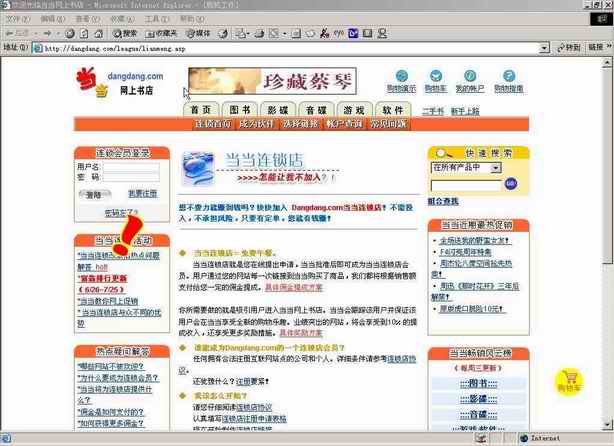Go back with the browser Back arrow
The image size is (614, 446).
(x=17, y=34)
